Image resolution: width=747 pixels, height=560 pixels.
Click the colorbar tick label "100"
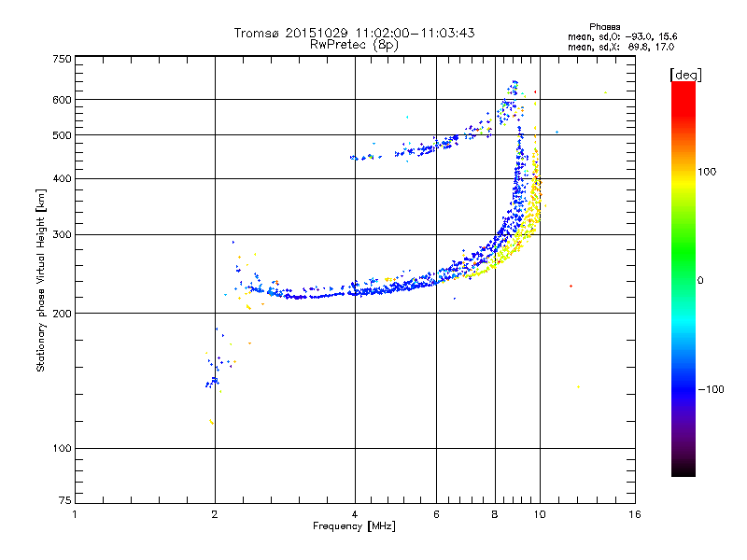point(707,172)
